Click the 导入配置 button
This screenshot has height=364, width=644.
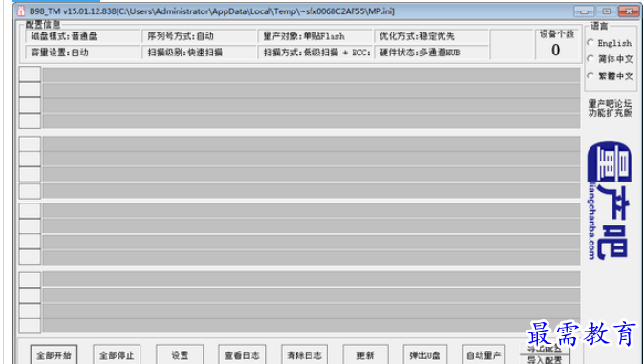[x=545, y=360]
